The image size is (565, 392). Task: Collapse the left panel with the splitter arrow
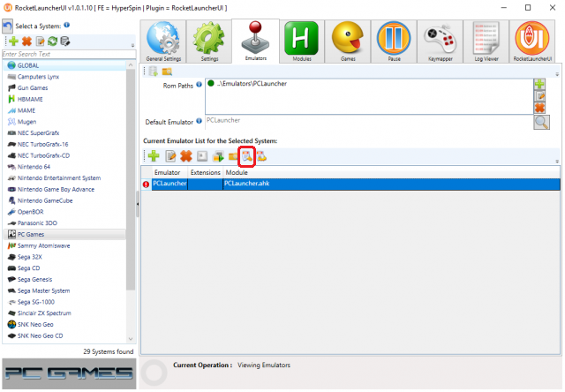[x=138, y=204]
